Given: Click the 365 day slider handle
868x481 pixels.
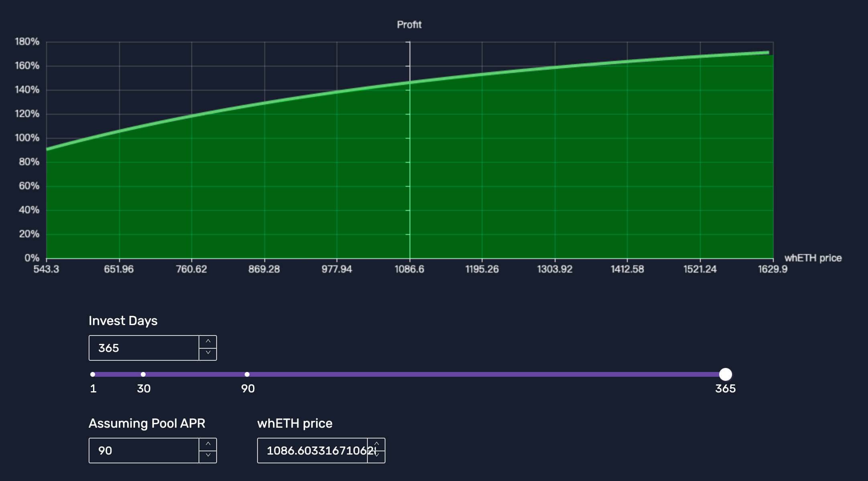Looking at the screenshot, I should point(726,374).
